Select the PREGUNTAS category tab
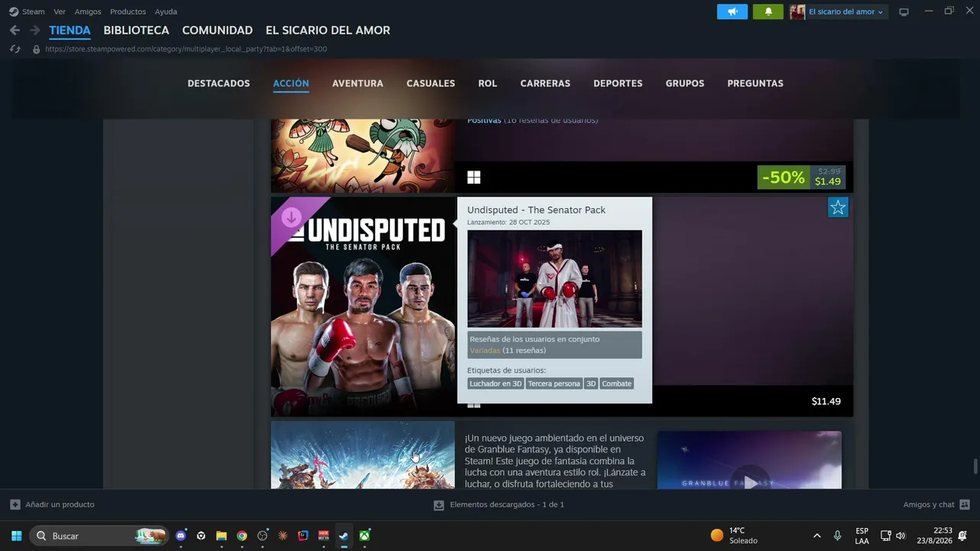Screen dimensions: 980x551 pos(756,83)
